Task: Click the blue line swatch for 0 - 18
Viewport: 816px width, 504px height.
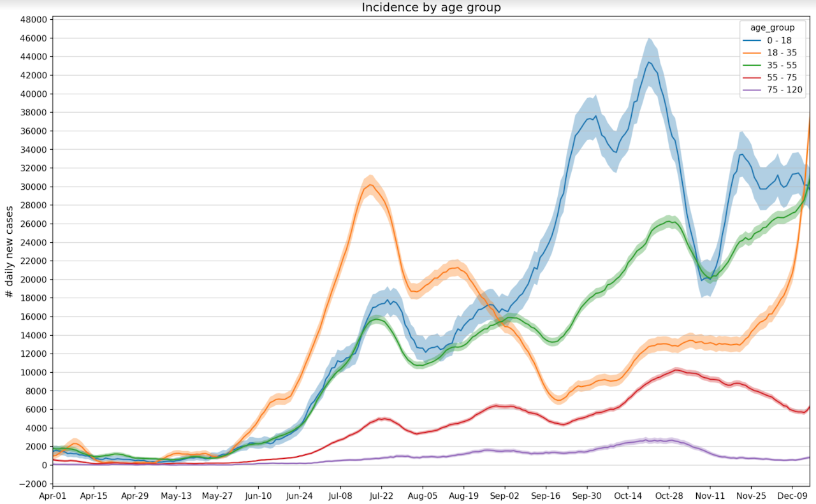Action: point(752,40)
